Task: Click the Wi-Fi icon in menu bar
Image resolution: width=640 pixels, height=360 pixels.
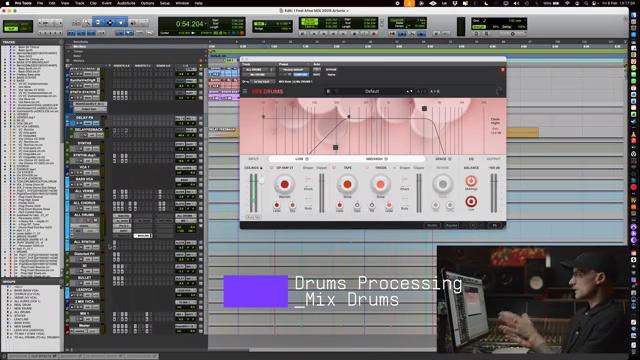Action: point(567,3)
